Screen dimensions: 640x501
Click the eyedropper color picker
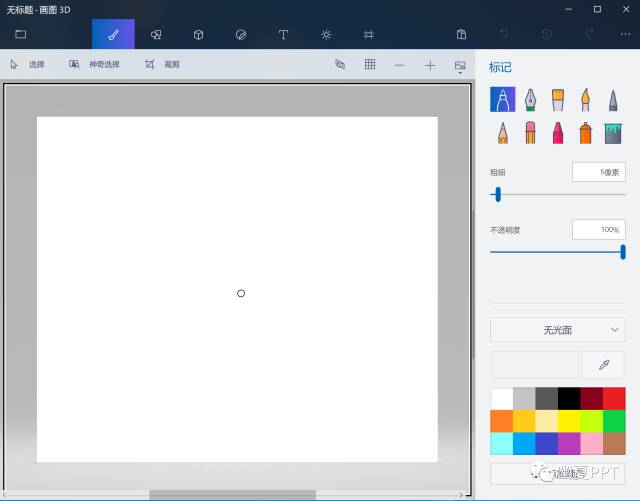pyautogui.click(x=603, y=365)
